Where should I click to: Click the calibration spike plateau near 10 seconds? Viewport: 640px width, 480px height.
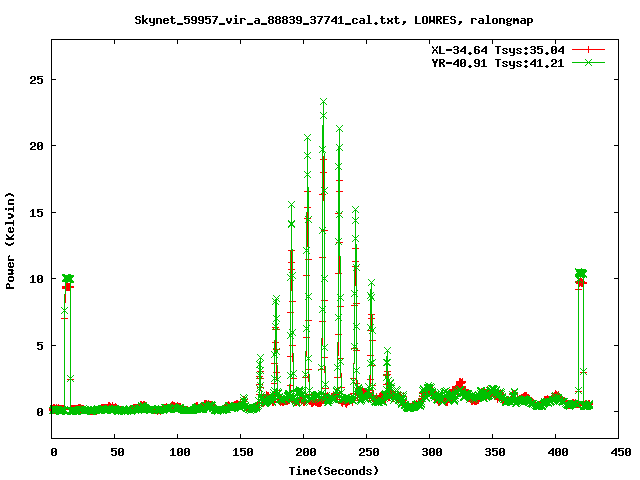pos(68,279)
